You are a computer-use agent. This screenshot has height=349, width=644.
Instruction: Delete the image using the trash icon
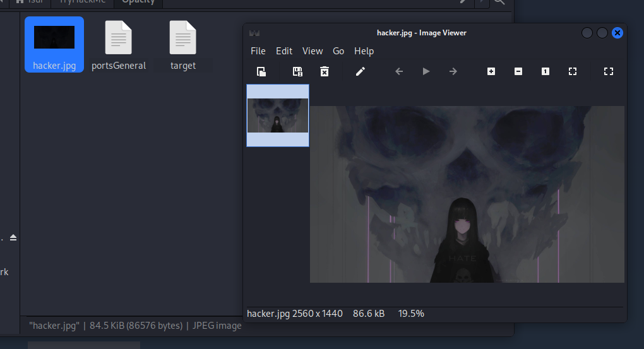click(325, 71)
